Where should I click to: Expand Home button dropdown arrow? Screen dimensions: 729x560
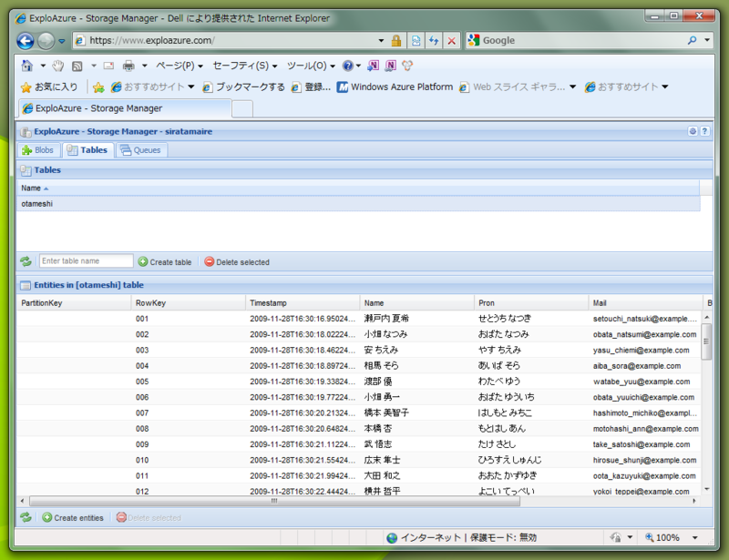[43, 66]
